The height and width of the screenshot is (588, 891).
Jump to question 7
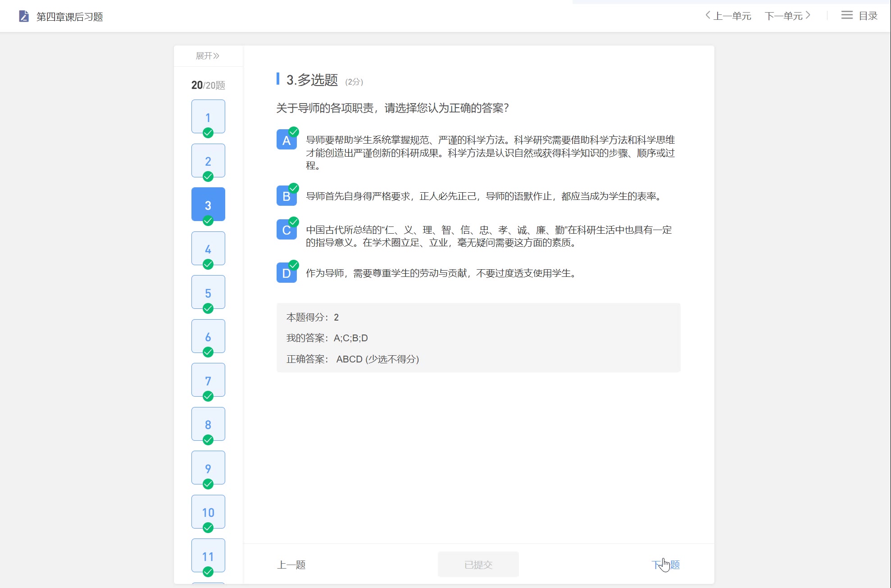pos(208,380)
